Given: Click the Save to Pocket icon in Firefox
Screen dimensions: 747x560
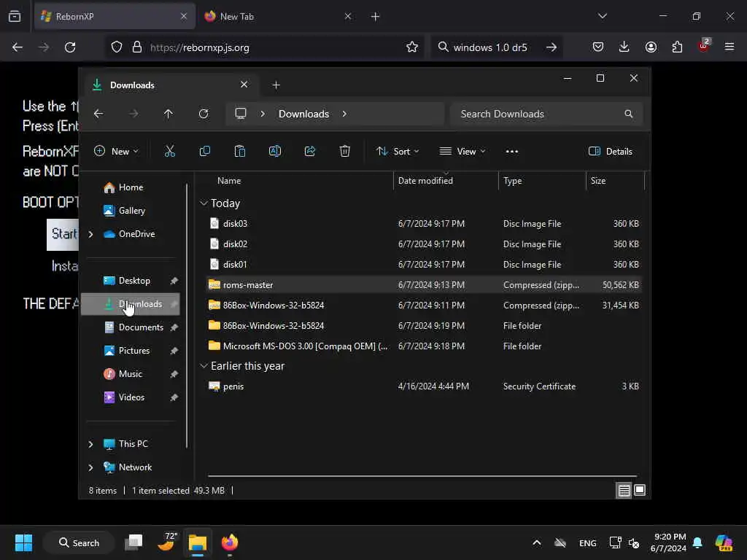Looking at the screenshot, I should pos(598,47).
